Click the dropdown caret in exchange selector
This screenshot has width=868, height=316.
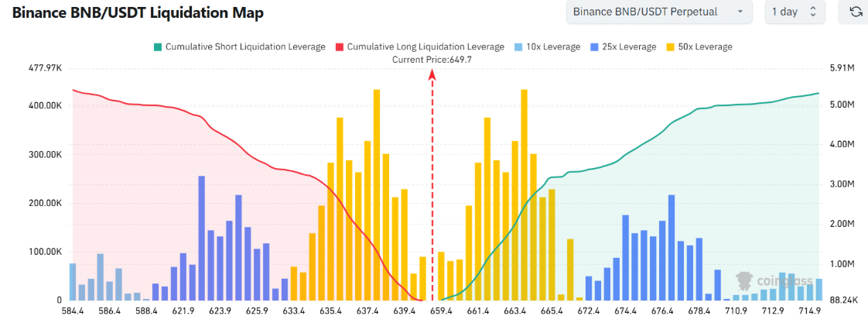click(x=740, y=12)
